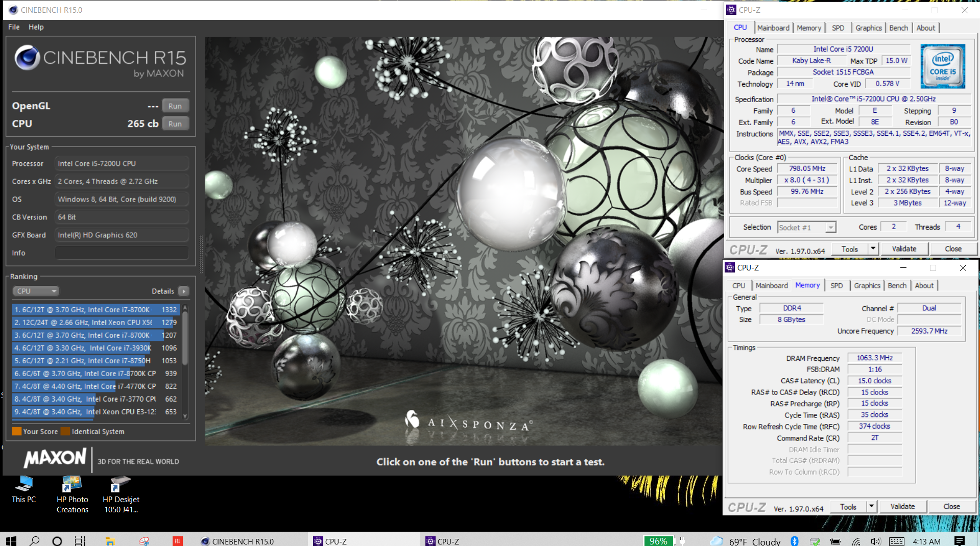Click the volume speaker tray icon
This screenshot has width=980, height=546.
tap(876, 541)
